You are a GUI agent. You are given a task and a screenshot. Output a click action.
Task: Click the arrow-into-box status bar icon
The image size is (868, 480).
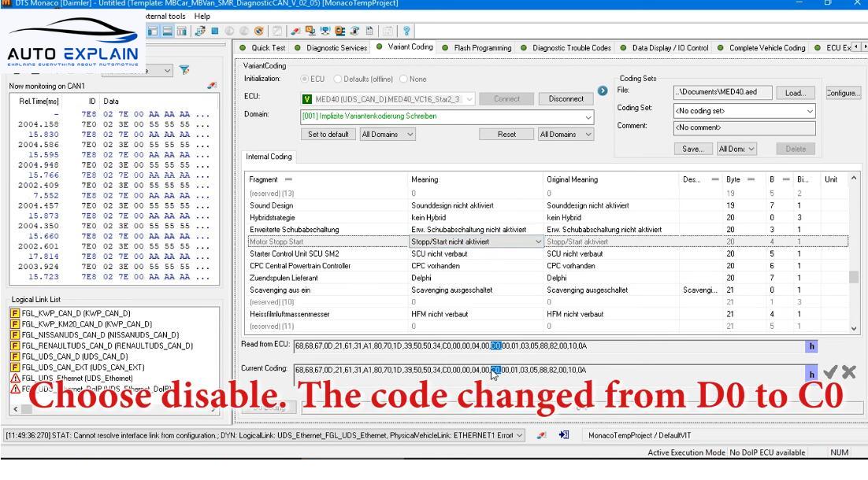click(x=563, y=435)
